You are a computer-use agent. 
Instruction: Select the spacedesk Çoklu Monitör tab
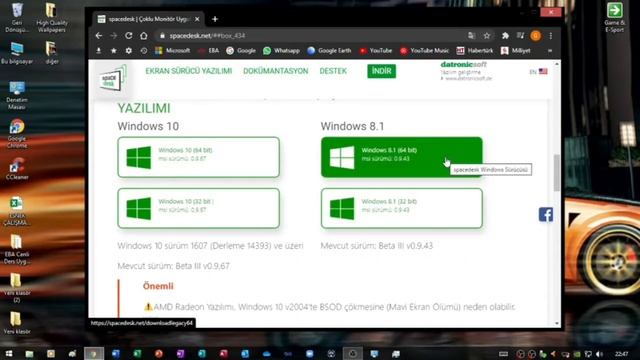tap(148, 19)
